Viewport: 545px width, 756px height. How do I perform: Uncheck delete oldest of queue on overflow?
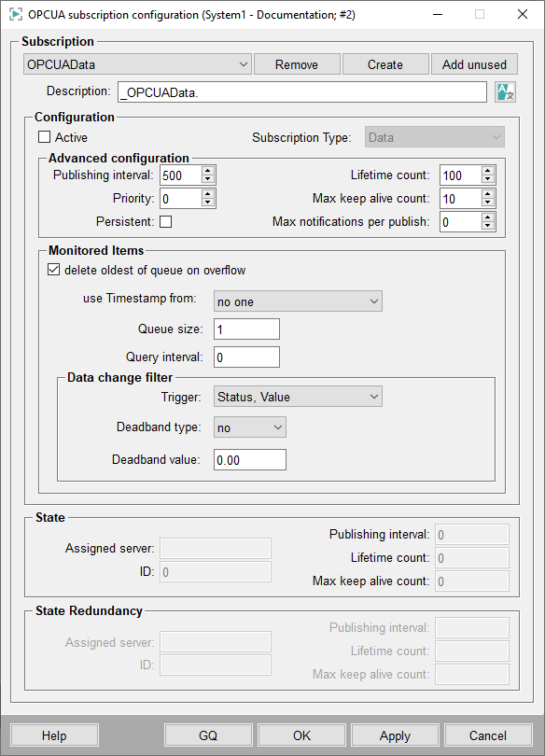(53, 270)
